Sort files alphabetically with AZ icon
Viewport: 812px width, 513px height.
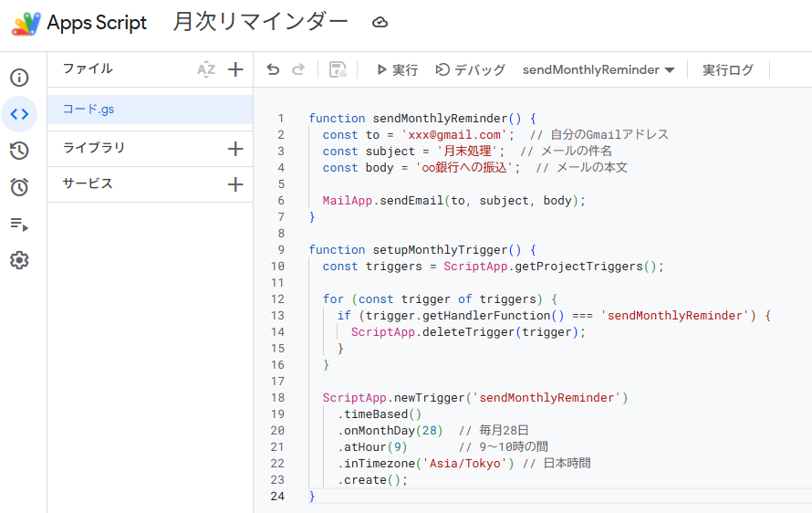point(206,69)
